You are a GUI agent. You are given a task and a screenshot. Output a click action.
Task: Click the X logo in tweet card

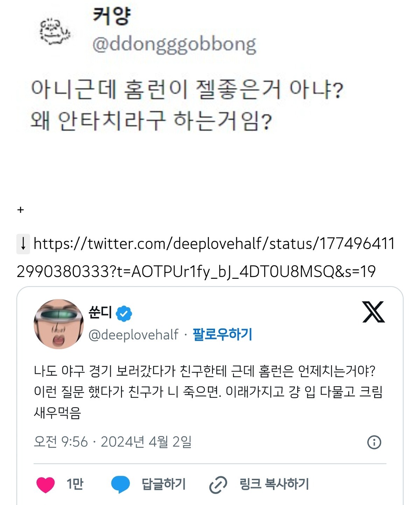point(373,312)
